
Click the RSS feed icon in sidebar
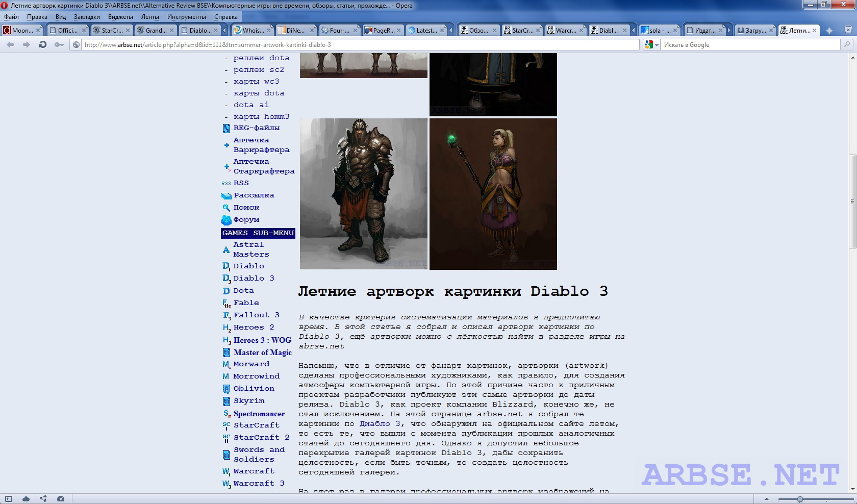(226, 183)
